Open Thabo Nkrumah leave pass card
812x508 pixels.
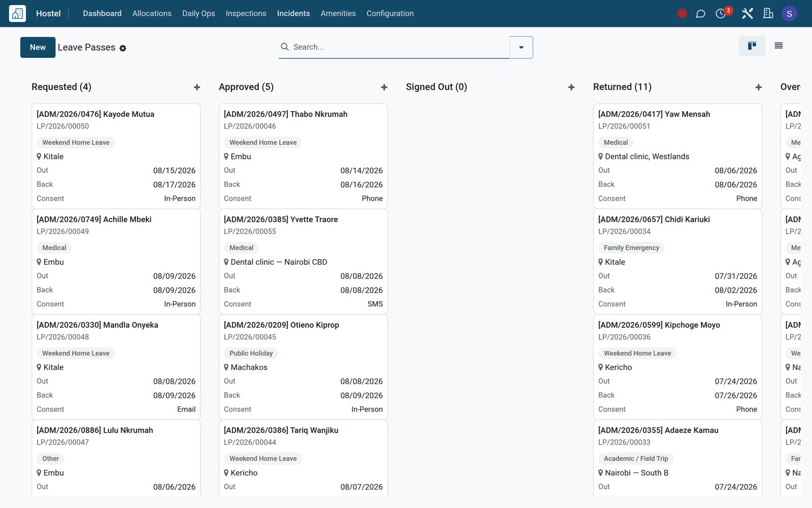[x=303, y=156]
